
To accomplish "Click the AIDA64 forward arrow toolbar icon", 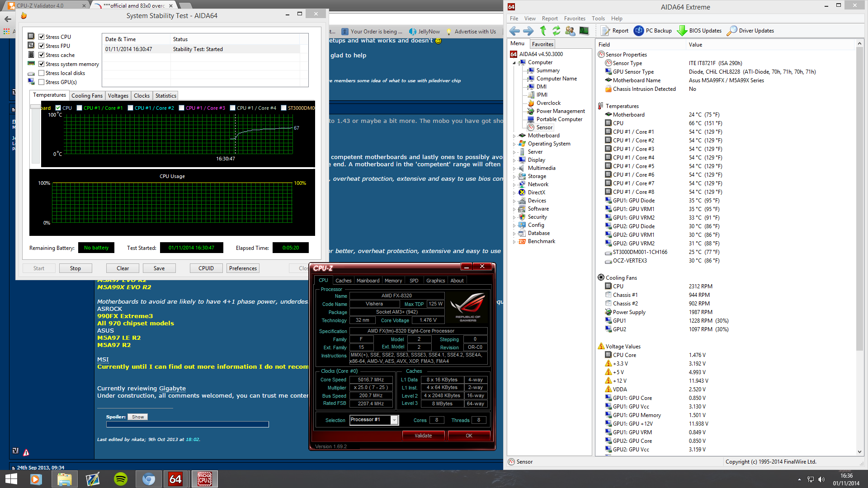I will coord(528,31).
